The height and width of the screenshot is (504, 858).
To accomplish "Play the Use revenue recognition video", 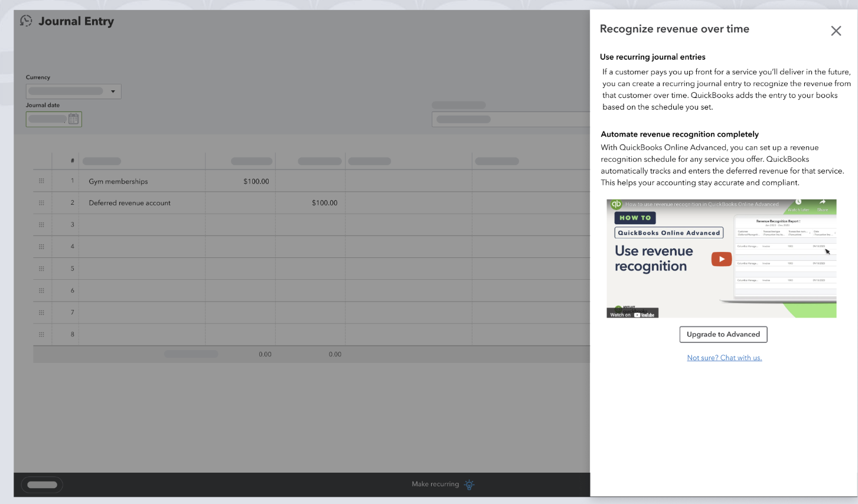I will 722,259.
